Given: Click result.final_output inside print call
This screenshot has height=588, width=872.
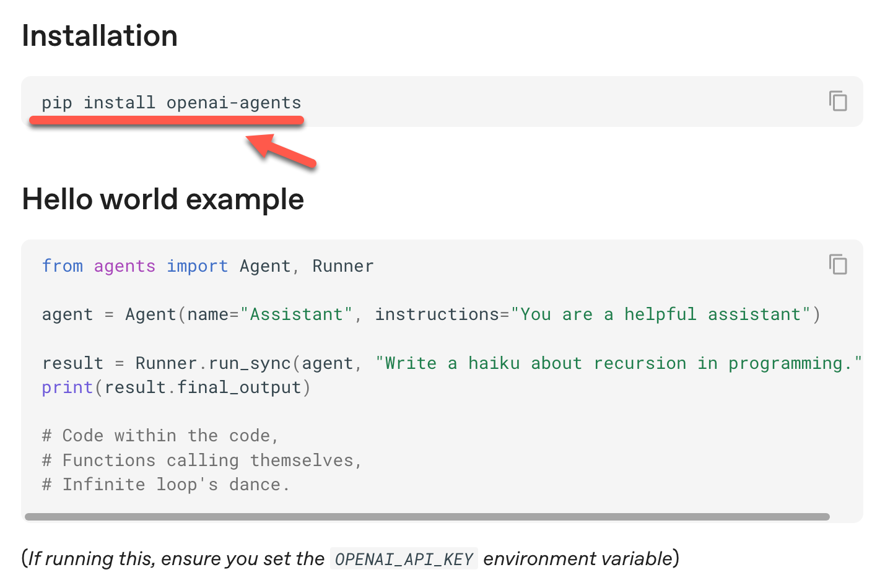Looking at the screenshot, I should pyautogui.click(x=203, y=387).
